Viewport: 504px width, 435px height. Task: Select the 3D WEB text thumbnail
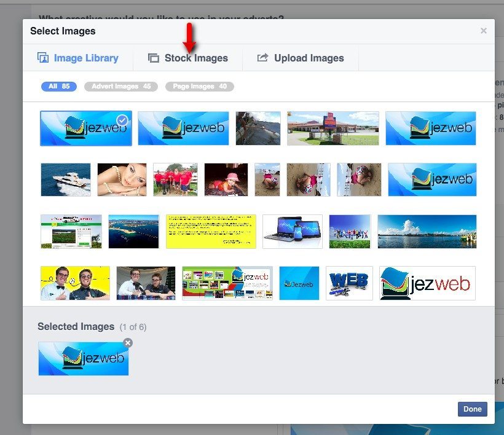pos(349,283)
